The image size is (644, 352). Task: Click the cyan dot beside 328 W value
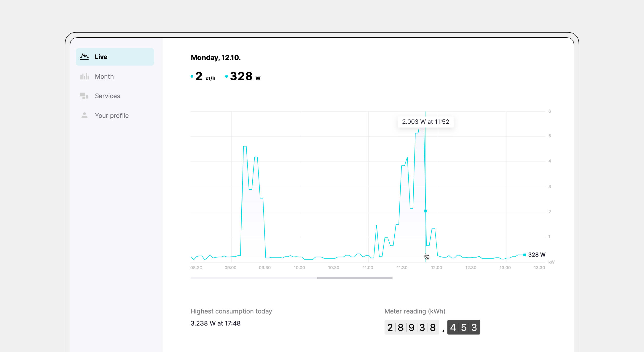(x=226, y=76)
